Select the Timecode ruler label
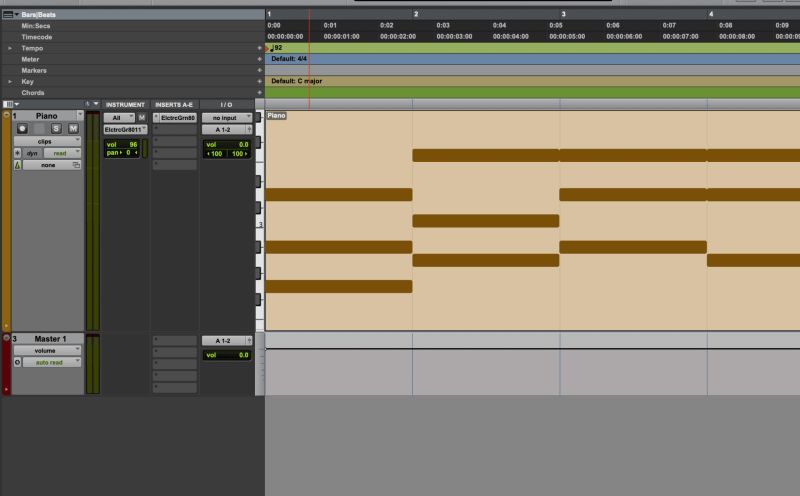800x496 pixels. (x=37, y=37)
